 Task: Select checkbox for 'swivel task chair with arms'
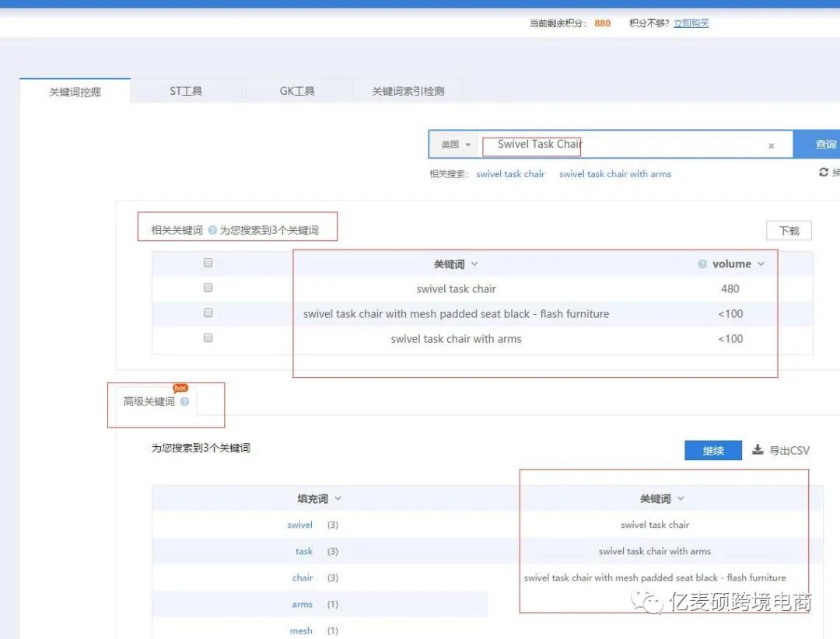click(x=208, y=338)
